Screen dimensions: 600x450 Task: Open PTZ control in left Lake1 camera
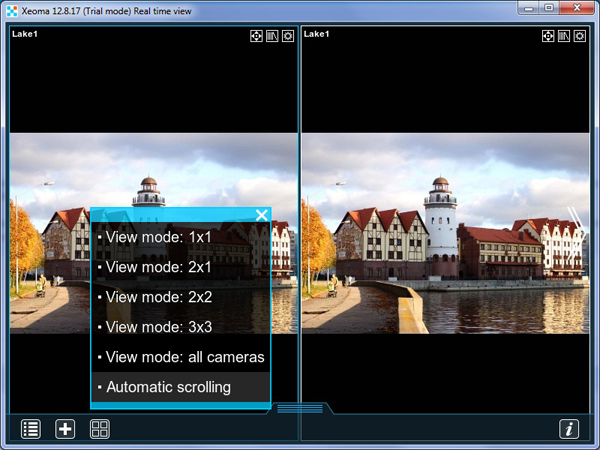[x=256, y=36]
